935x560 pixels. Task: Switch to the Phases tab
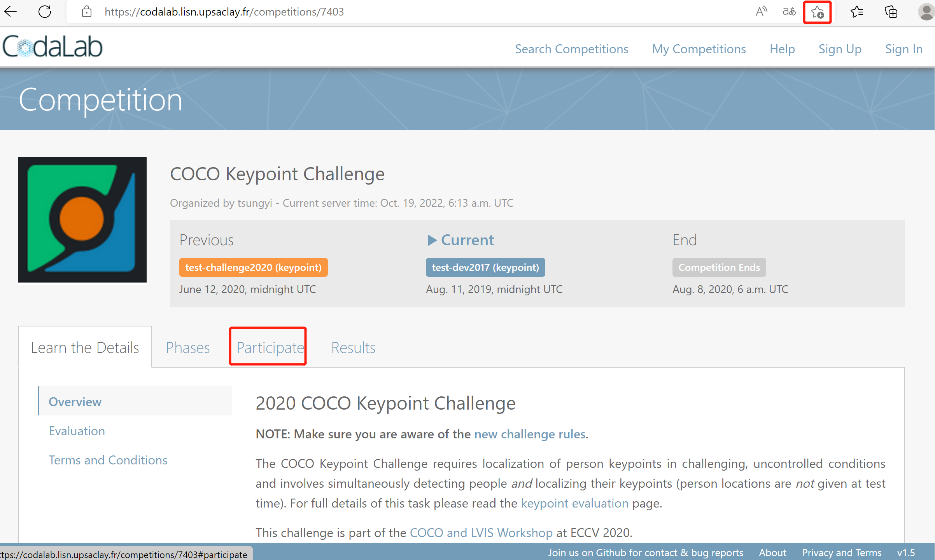click(x=188, y=347)
